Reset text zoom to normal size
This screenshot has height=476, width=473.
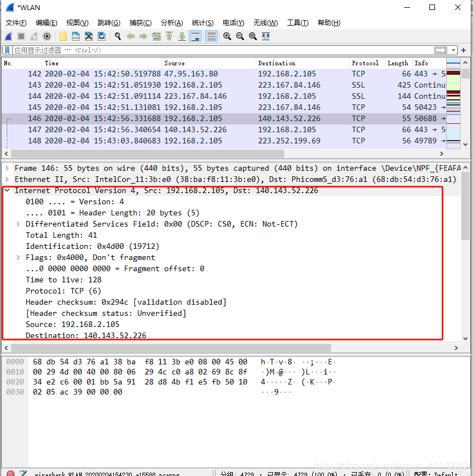[253, 36]
